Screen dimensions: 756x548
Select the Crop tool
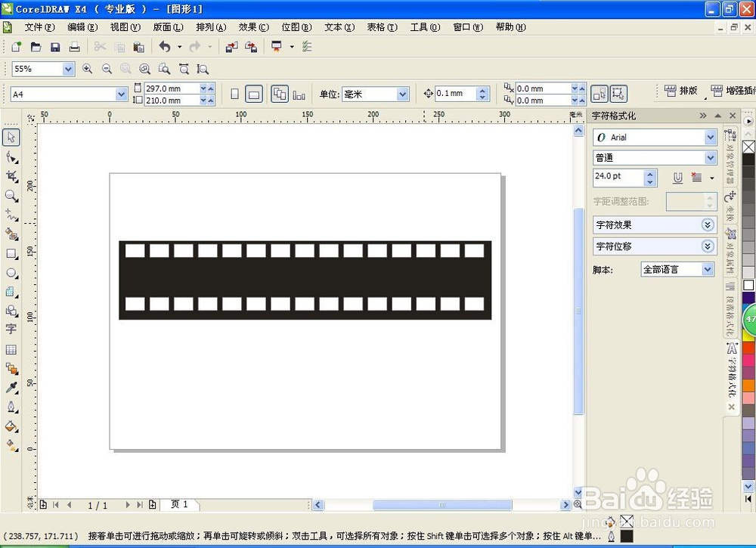[11, 176]
